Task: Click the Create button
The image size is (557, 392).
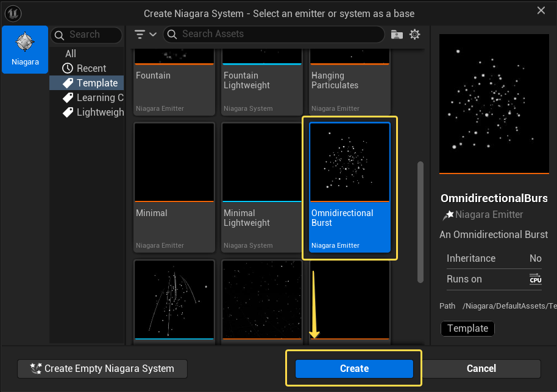Action: coord(354,368)
